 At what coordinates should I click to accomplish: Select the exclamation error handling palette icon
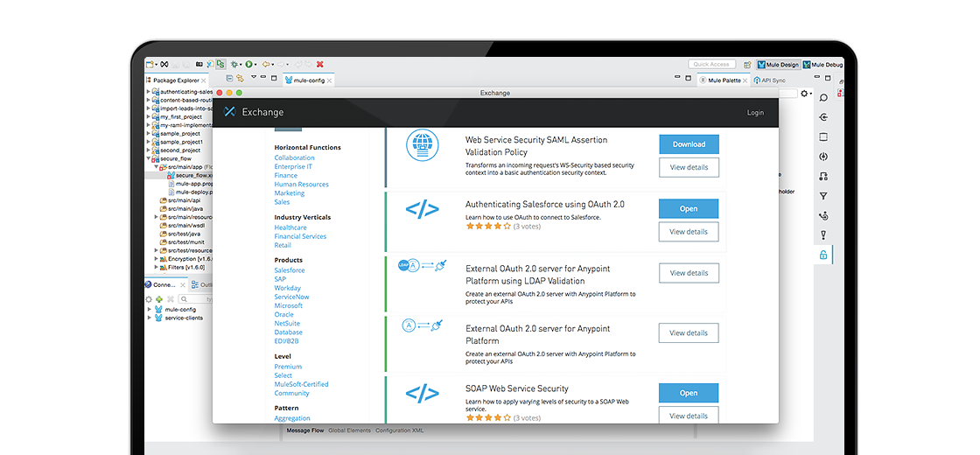coord(823,235)
